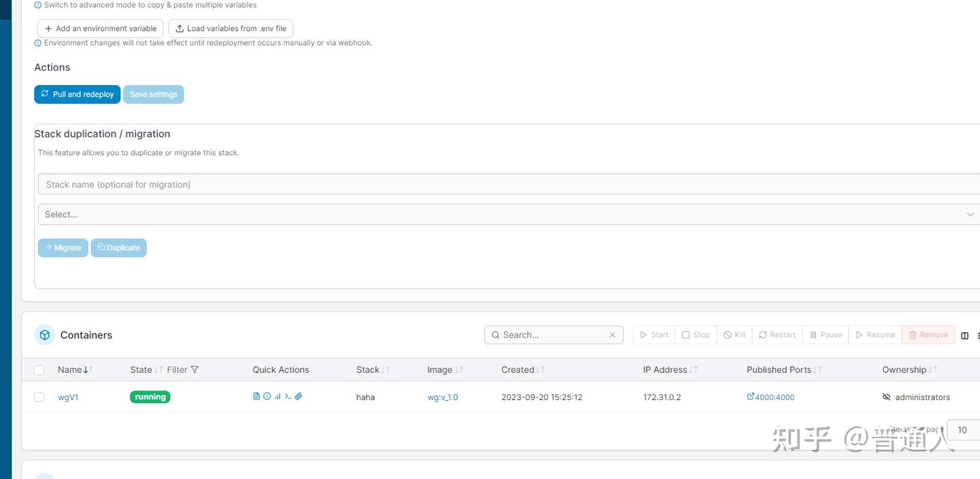Click the Stack name migration input field
Viewport: 980px width, 479px height.
click(509, 184)
